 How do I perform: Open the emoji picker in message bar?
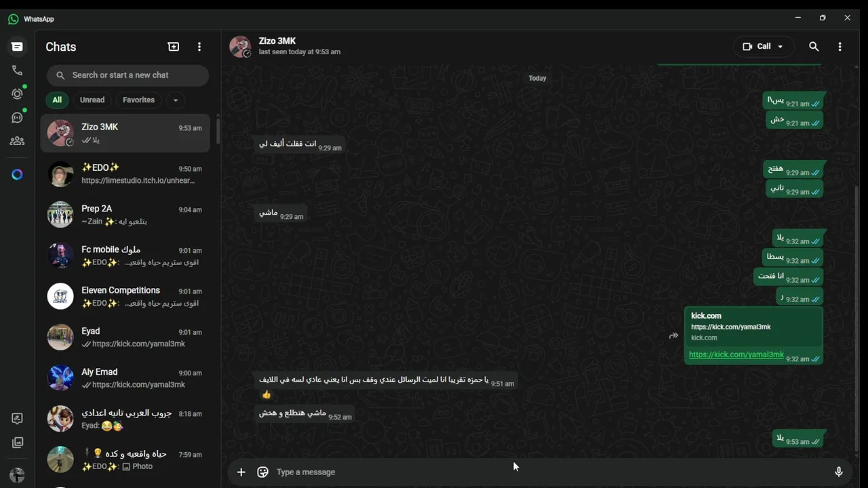263,472
